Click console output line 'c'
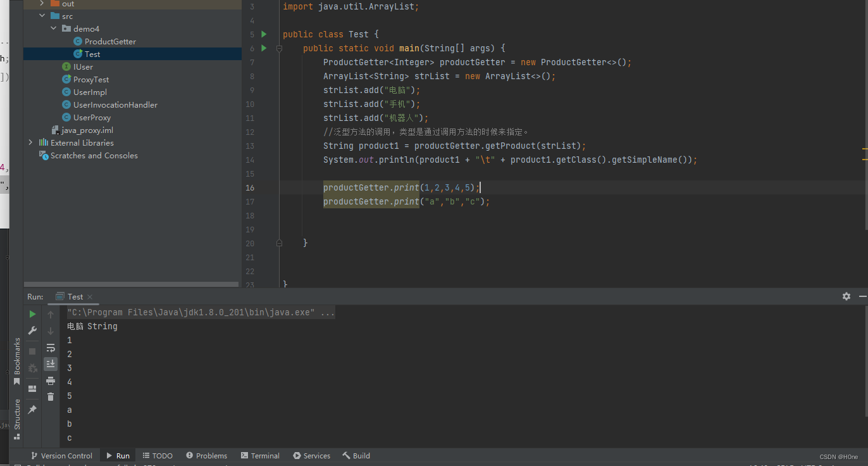Image resolution: width=868 pixels, height=466 pixels. coord(70,438)
